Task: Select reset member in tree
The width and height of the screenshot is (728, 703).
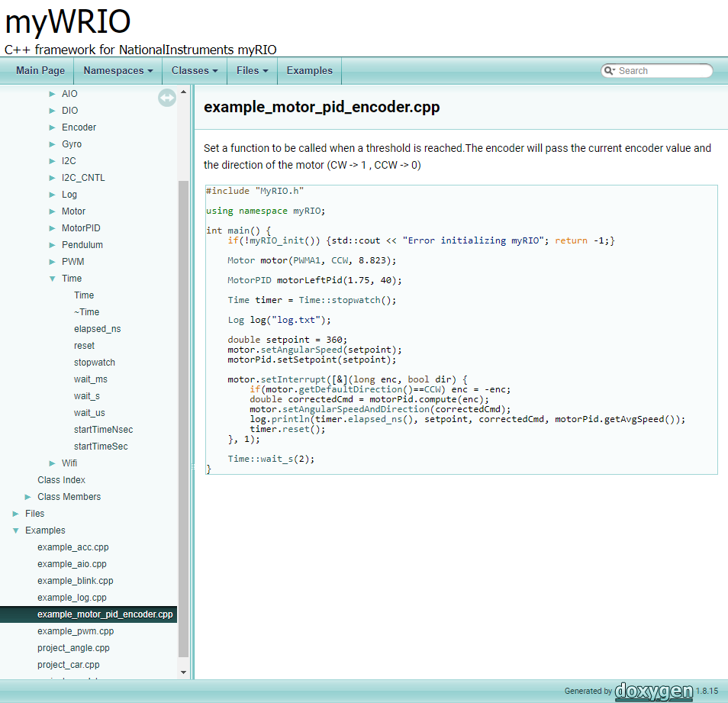Action: pyautogui.click(x=84, y=346)
